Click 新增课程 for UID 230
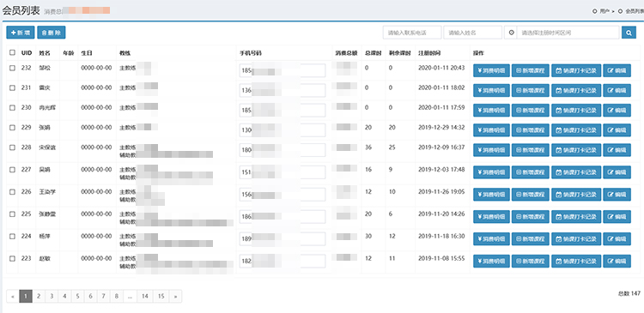 click(531, 110)
